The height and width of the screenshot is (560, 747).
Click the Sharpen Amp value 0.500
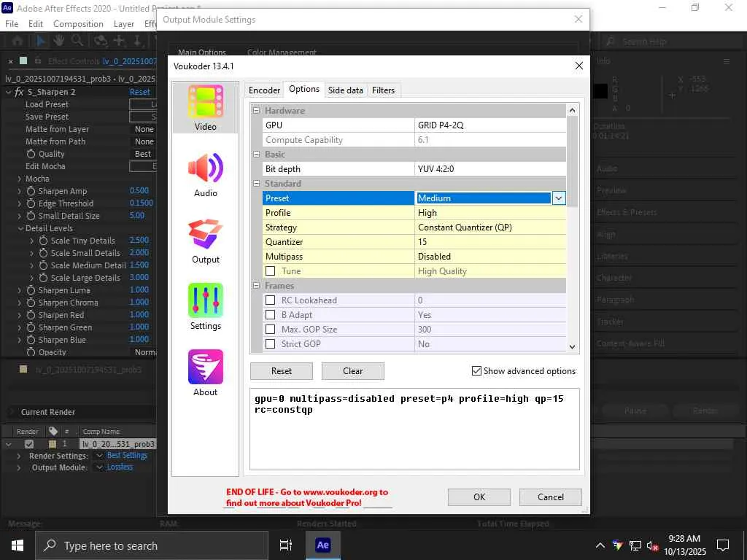(x=139, y=190)
